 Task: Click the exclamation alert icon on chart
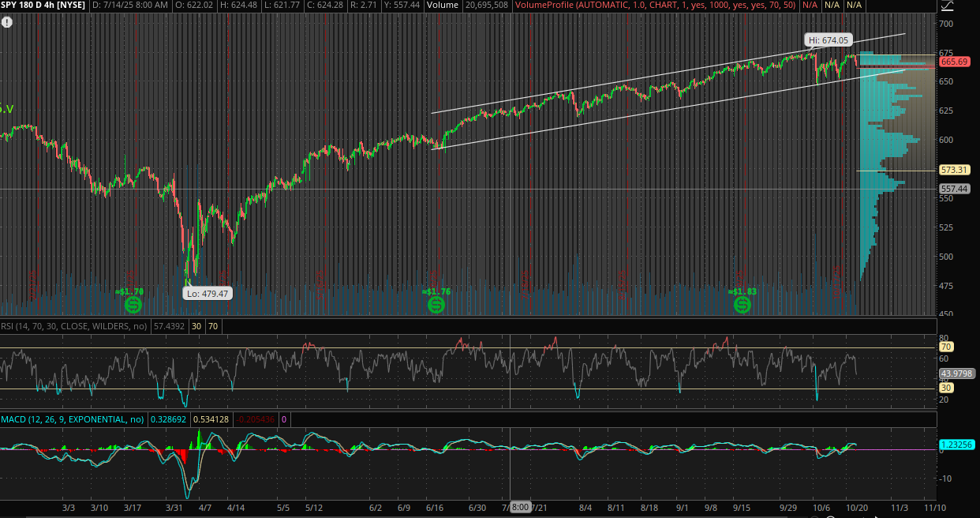[7, 22]
